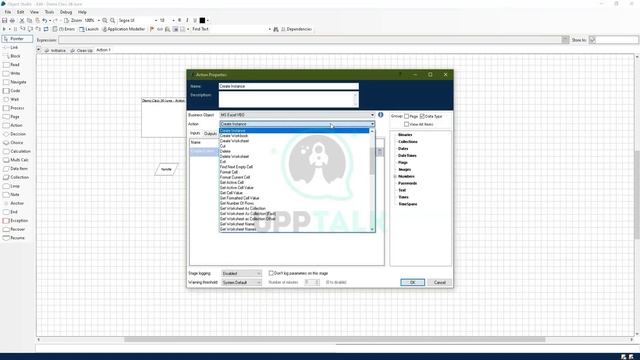Screen dimensions: 640x360
Task: Select the Resume stage tool
Action: pos(17,238)
